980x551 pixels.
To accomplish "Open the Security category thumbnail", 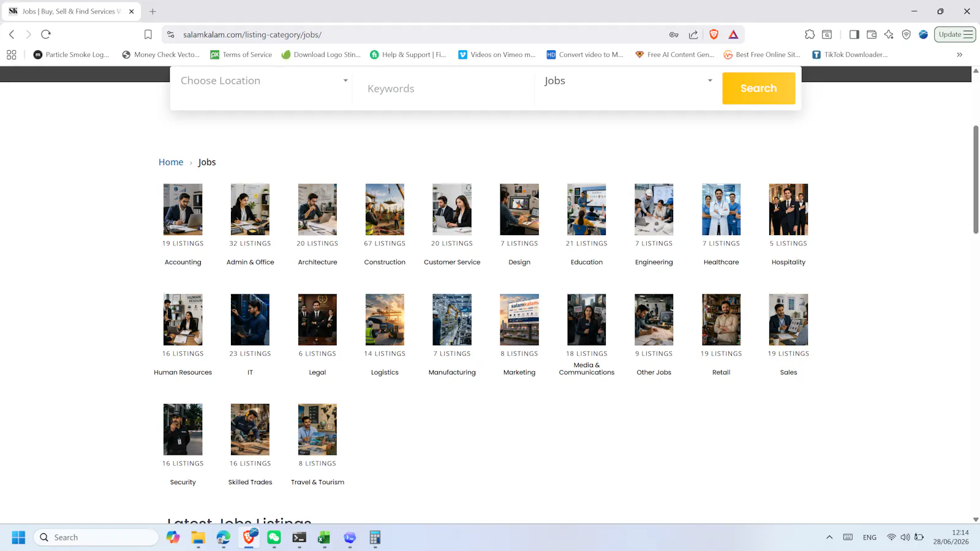I will [183, 429].
